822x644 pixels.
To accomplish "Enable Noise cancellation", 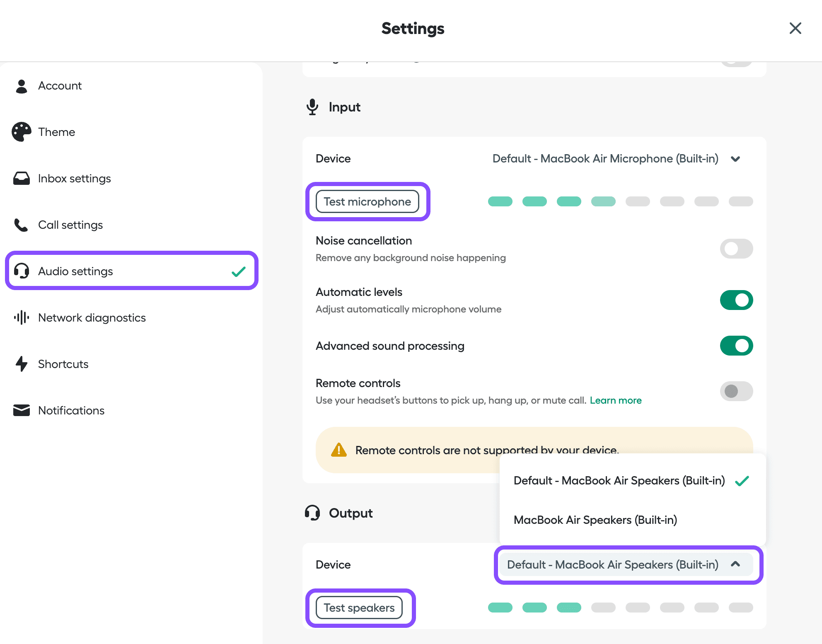I will pos(736,249).
